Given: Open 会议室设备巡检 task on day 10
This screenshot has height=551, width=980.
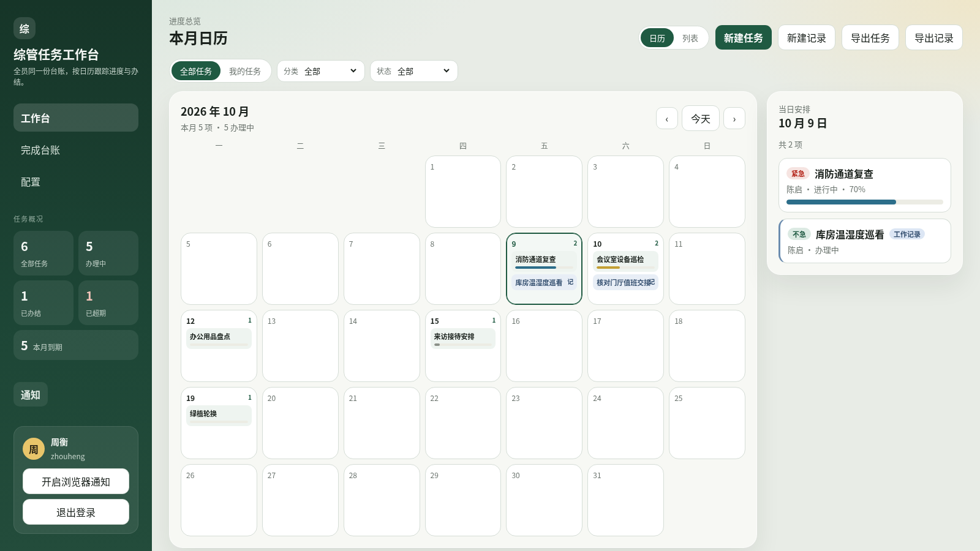Looking at the screenshot, I should coord(625,261).
